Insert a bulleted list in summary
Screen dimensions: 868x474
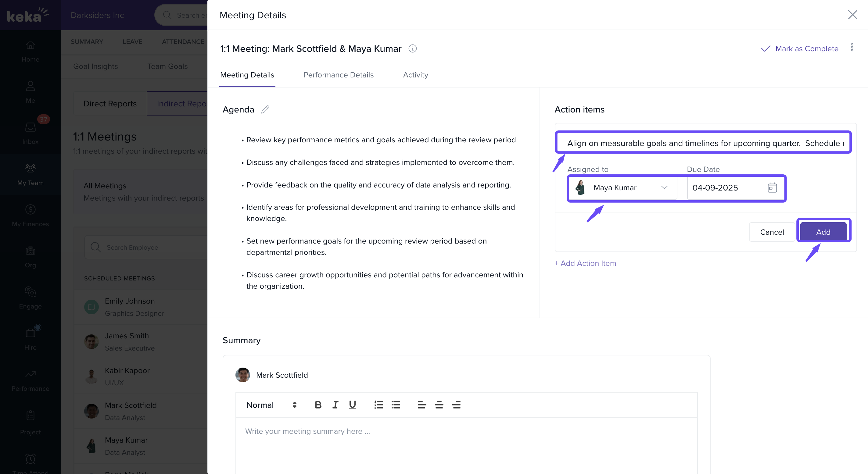396,405
